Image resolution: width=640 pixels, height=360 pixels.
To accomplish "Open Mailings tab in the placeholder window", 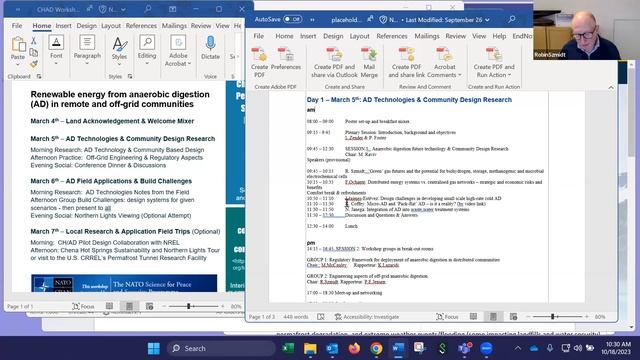I will 427,36.
